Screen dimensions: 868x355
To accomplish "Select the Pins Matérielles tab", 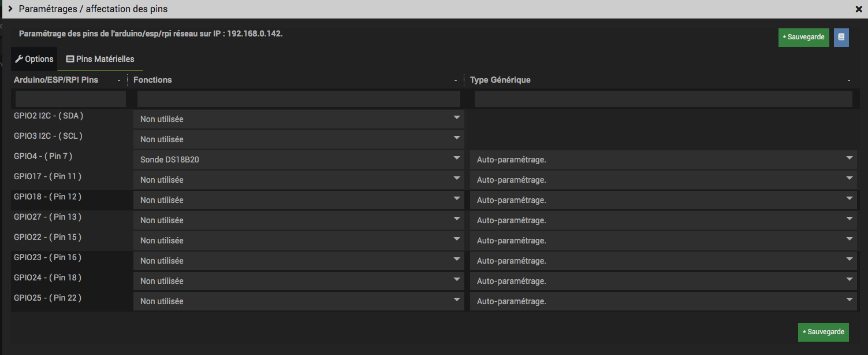I will pos(100,59).
